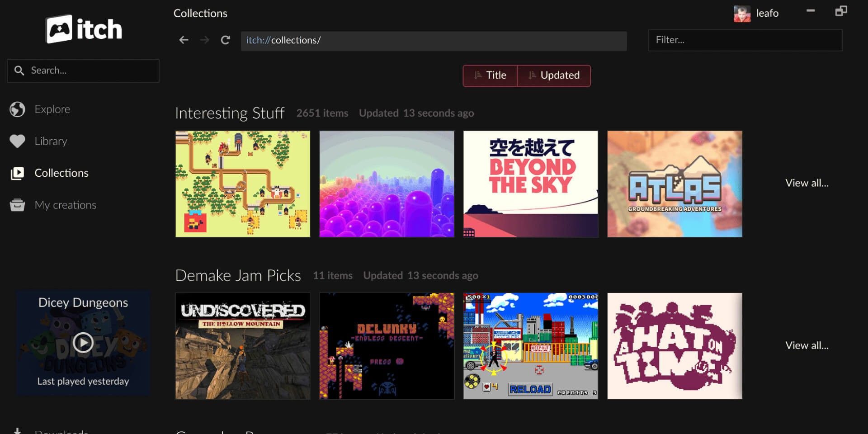Open the Interesting Stuff collection title
The image size is (868, 434).
[x=230, y=113]
